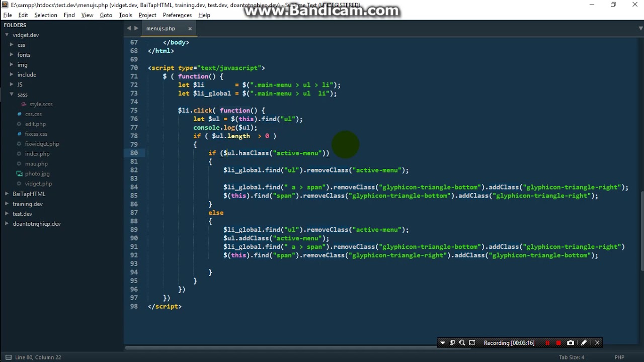Click the Recording [00:03:16] timer text
644x362 pixels.
coord(509,343)
